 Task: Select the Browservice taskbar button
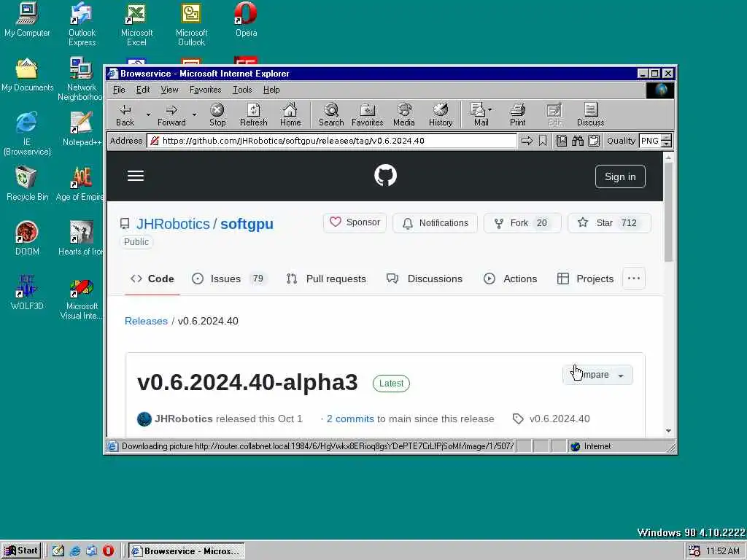point(187,551)
